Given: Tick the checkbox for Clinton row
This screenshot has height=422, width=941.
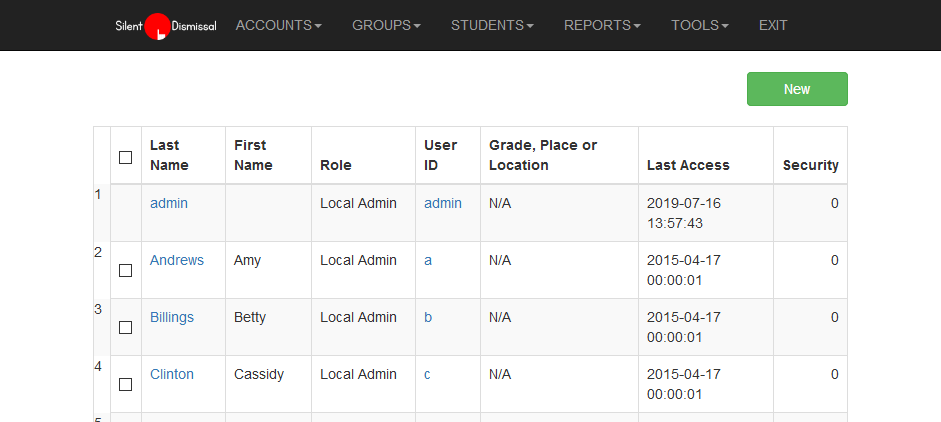Looking at the screenshot, I should pos(125,384).
